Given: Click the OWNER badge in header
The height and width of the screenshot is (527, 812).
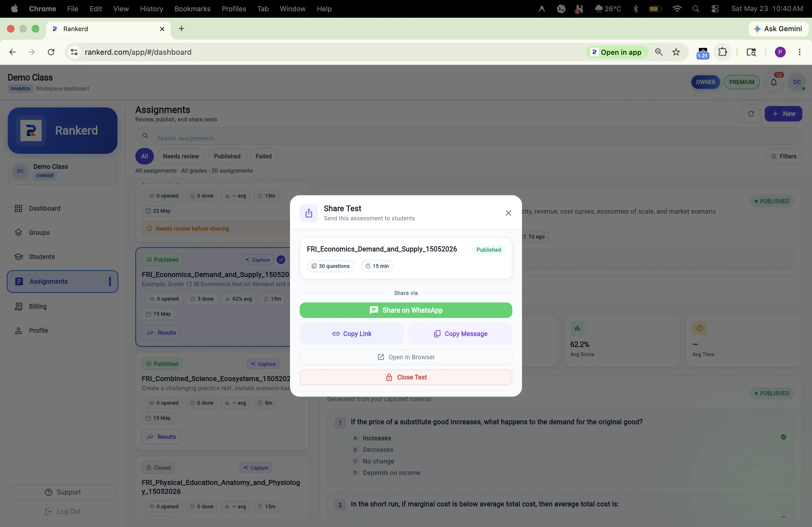Looking at the screenshot, I should pyautogui.click(x=706, y=82).
